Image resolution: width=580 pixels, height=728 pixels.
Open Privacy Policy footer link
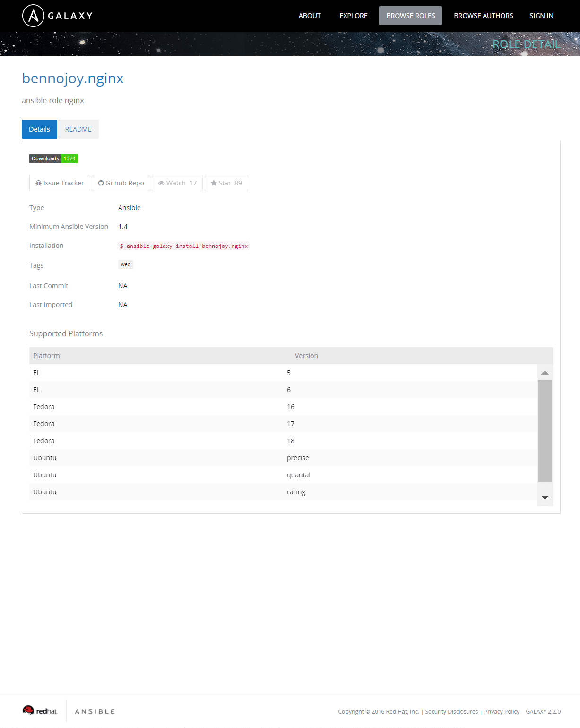502,711
